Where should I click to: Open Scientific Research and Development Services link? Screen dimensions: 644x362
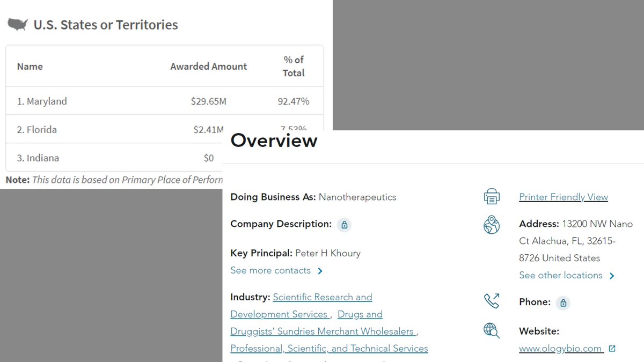(x=322, y=297)
